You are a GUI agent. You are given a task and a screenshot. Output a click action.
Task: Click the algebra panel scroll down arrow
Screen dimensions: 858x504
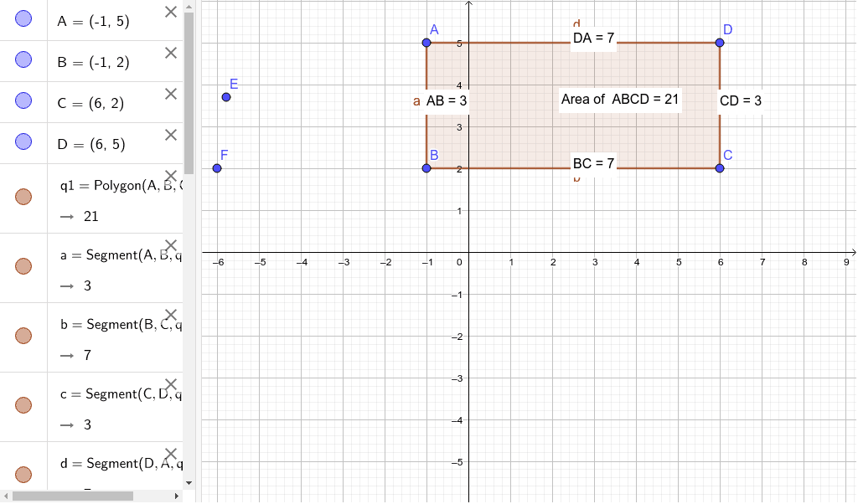pyautogui.click(x=189, y=483)
